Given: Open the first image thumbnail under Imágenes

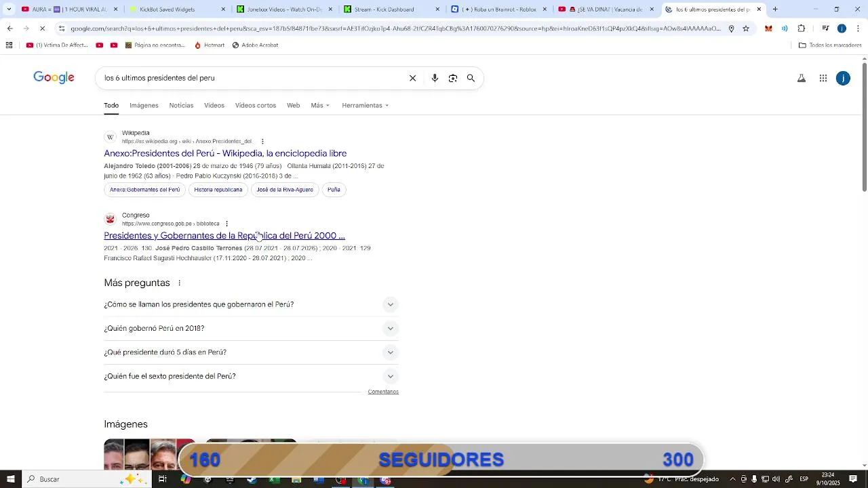Looking at the screenshot, I should [149, 455].
